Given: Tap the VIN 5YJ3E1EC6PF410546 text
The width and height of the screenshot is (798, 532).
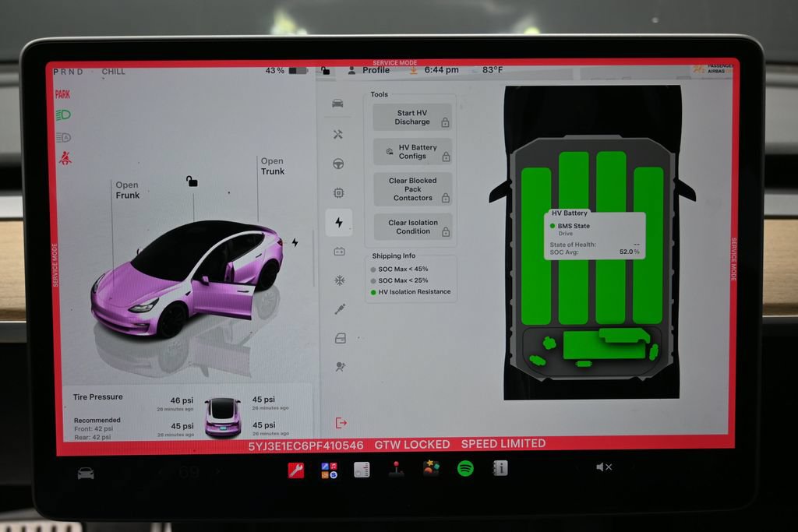Looking at the screenshot, I should click(x=305, y=446).
